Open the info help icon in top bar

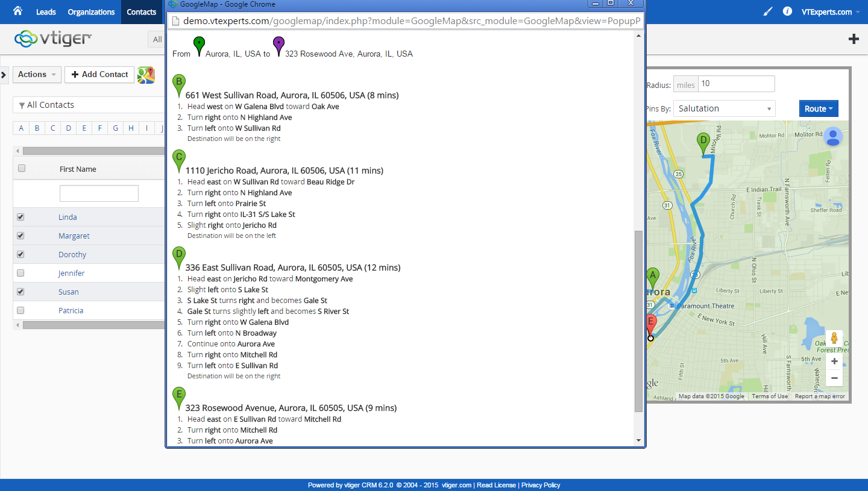click(x=787, y=11)
